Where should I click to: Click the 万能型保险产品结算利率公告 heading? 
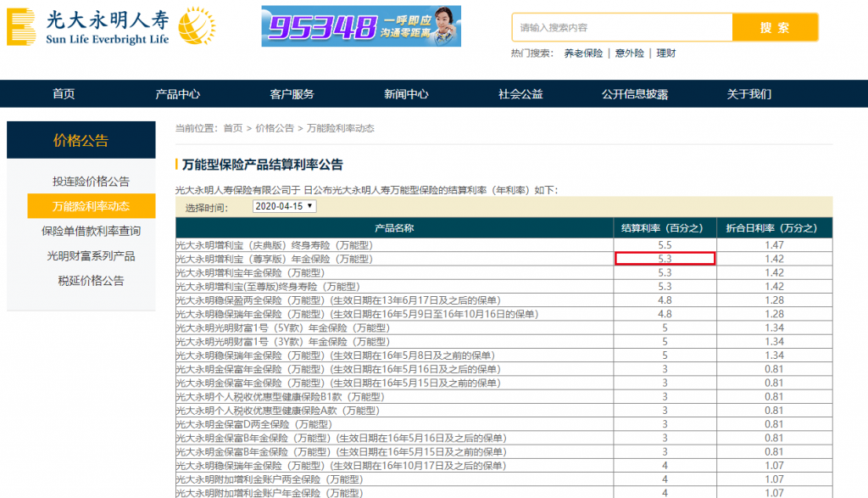click(263, 165)
